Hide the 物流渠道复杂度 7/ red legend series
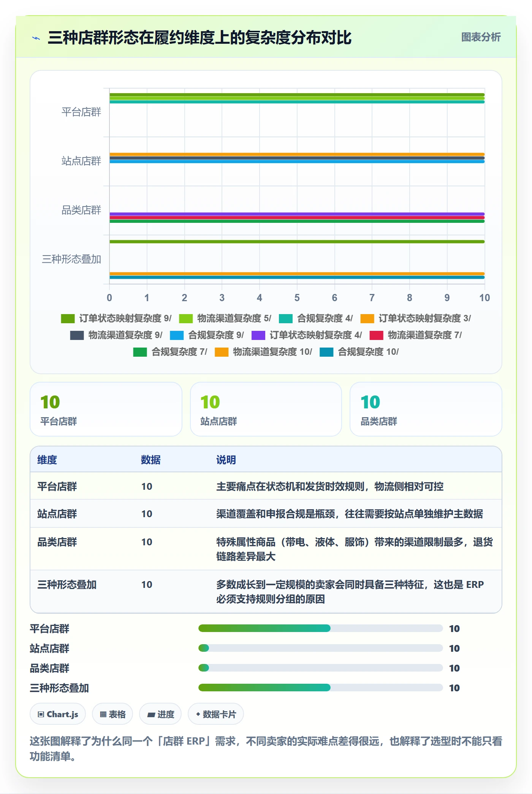532x794 pixels. point(416,335)
